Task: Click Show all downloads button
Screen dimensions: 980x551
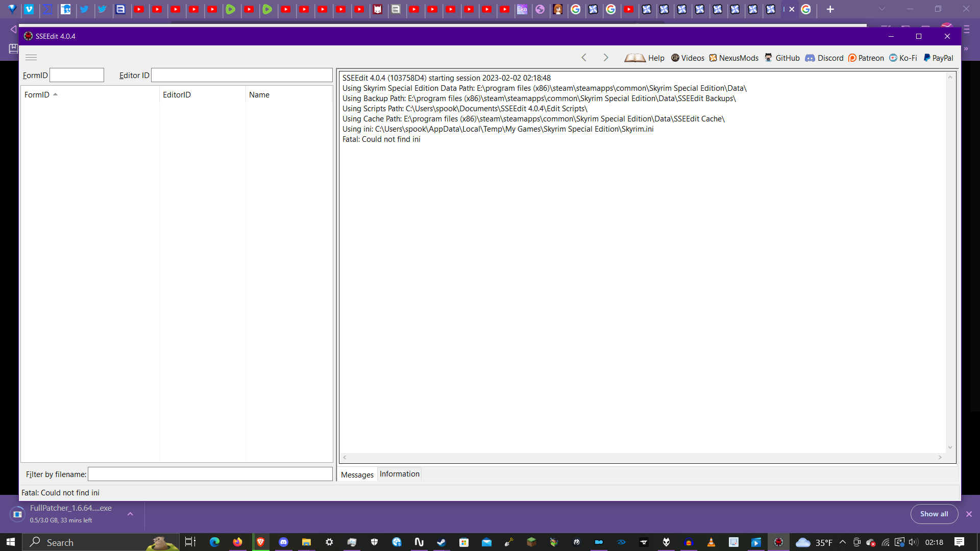Action: [x=934, y=514]
